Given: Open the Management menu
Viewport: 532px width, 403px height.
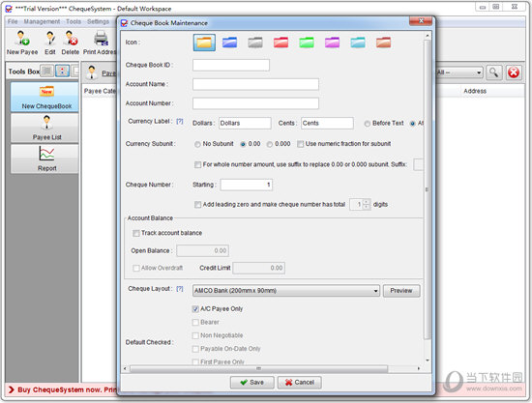Looking at the screenshot, I should coord(42,21).
